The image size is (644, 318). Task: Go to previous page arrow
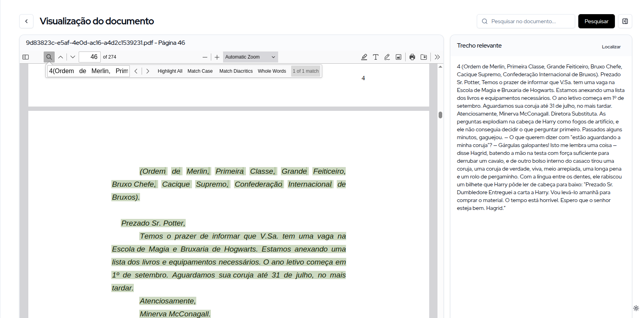click(x=61, y=57)
